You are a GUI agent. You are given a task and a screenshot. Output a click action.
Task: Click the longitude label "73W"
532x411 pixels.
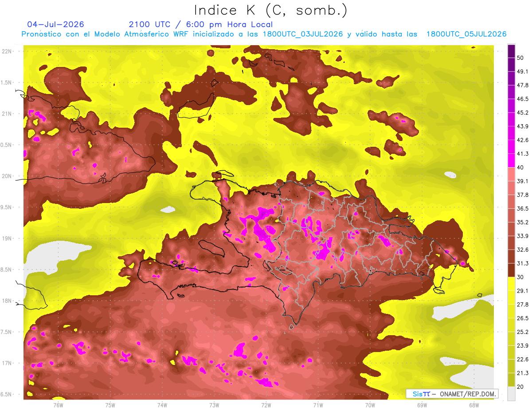214,405
